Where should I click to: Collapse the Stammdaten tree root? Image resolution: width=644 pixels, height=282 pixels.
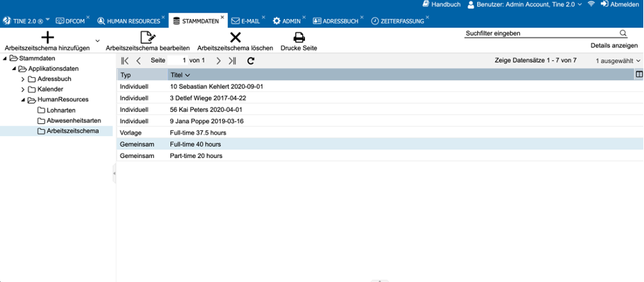[x=4, y=58]
